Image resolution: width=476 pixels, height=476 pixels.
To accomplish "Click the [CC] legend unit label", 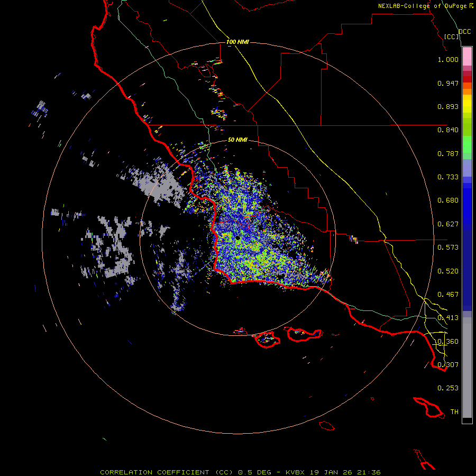I will [452, 36].
